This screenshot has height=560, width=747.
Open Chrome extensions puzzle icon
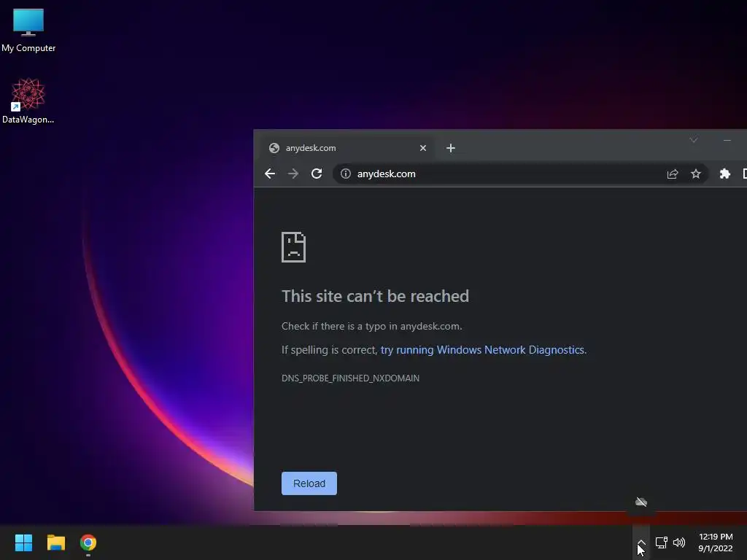(x=724, y=174)
